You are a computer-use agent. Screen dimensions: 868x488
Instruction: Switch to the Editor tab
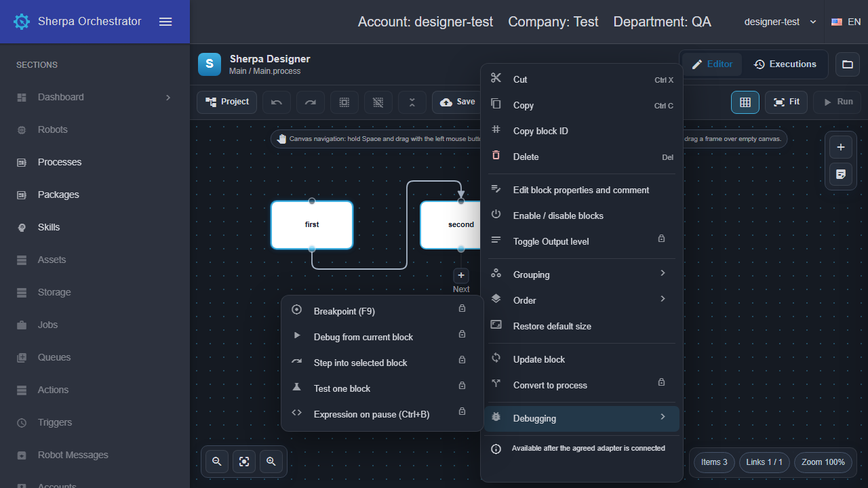(712, 64)
